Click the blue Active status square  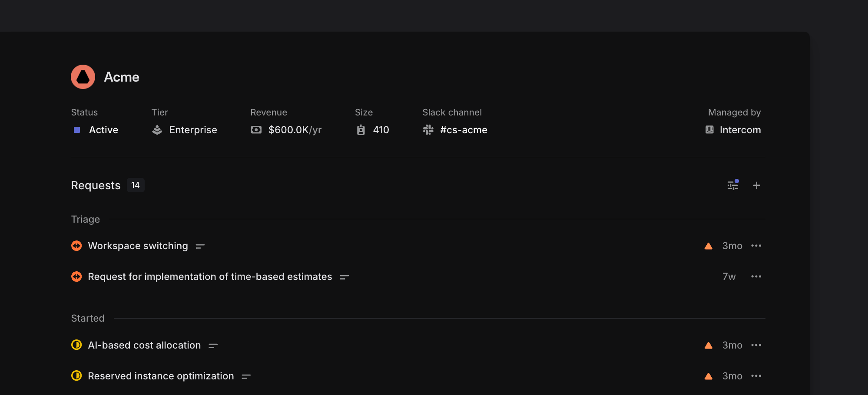[x=76, y=129]
